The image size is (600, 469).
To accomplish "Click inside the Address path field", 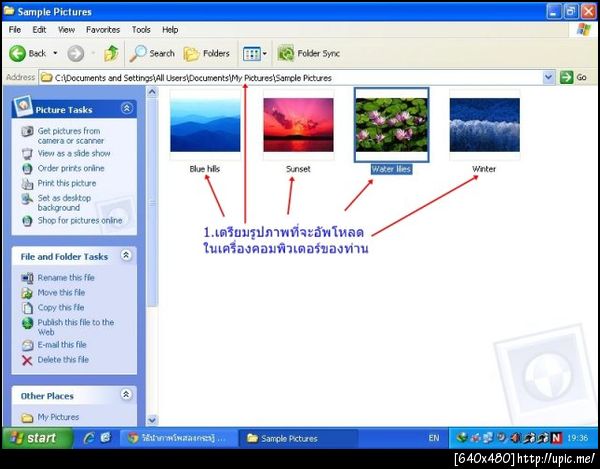I will tap(291, 78).
